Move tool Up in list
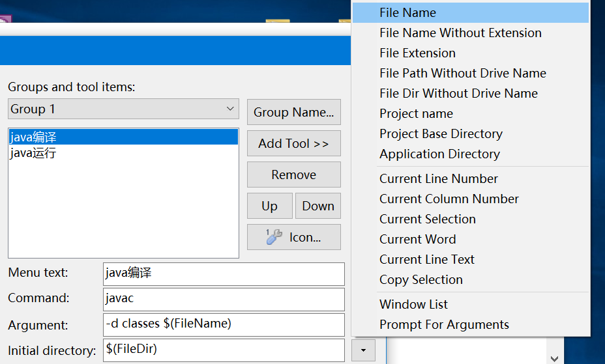Screen dimensions: 605x364 pos(269,206)
